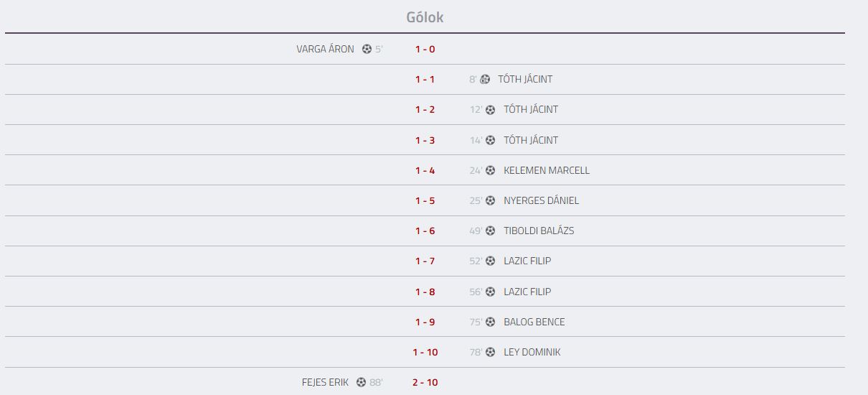Click the ball icon at Lazic Filip's 56' goal
The image size is (868, 395).
(x=491, y=292)
